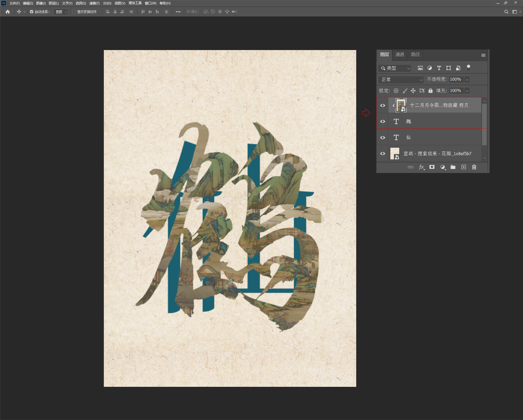Lock all layer attributes
Screen dimensions: 523x420
431,91
